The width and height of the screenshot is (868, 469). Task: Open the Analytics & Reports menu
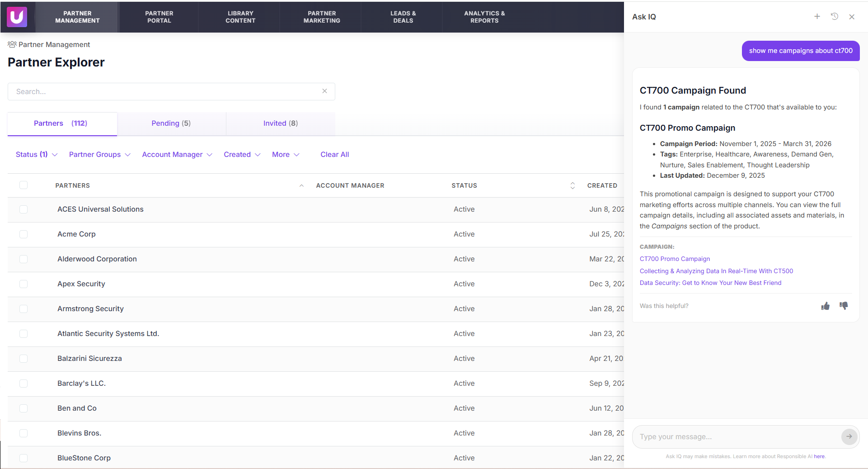tap(484, 17)
